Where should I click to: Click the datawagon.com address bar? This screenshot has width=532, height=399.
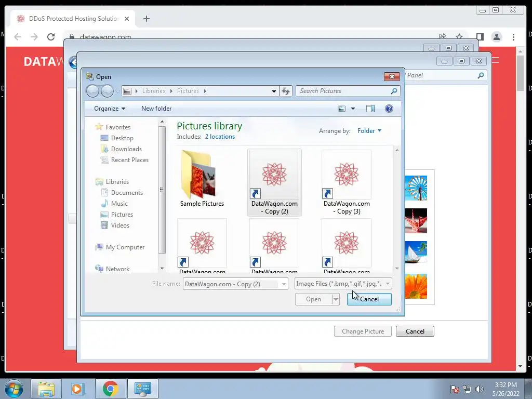[251, 37]
